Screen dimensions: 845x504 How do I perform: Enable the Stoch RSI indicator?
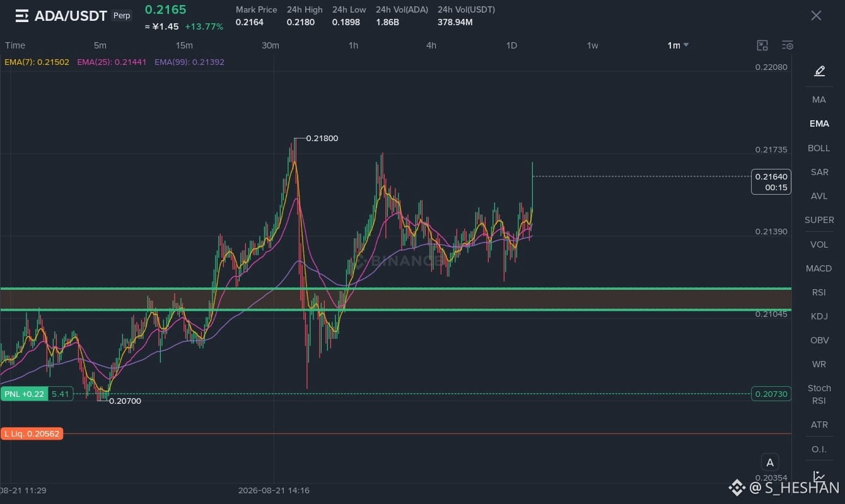(x=819, y=394)
